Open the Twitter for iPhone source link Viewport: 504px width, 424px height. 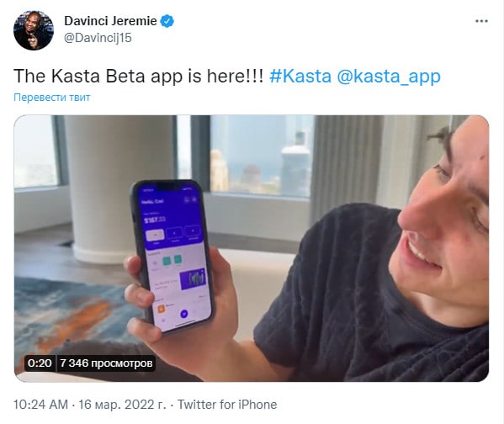(227, 405)
